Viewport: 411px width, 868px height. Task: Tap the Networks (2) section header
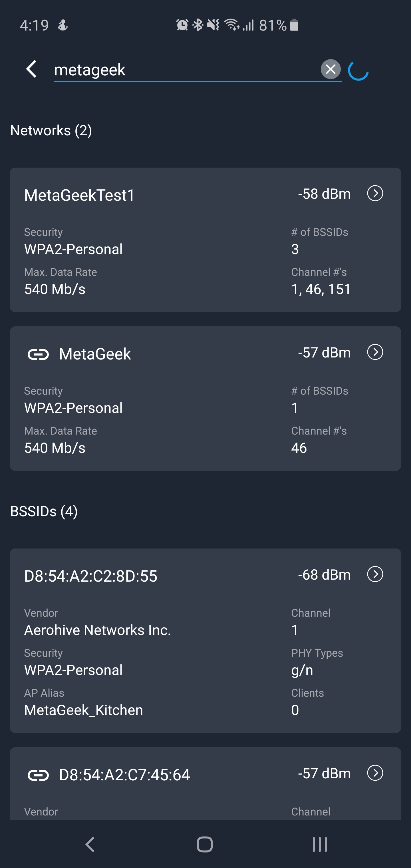click(51, 130)
